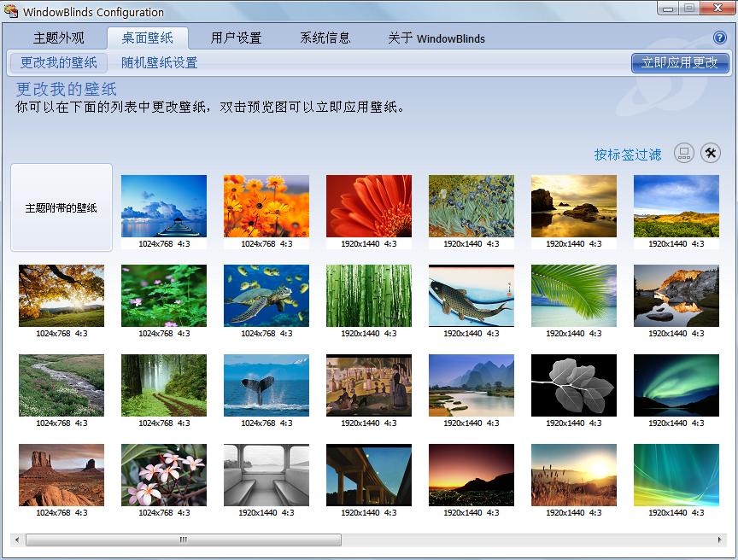This screenshot has width=738, height=560.
Task: Click the monitor display filter icon
Action: pos(684,154)
